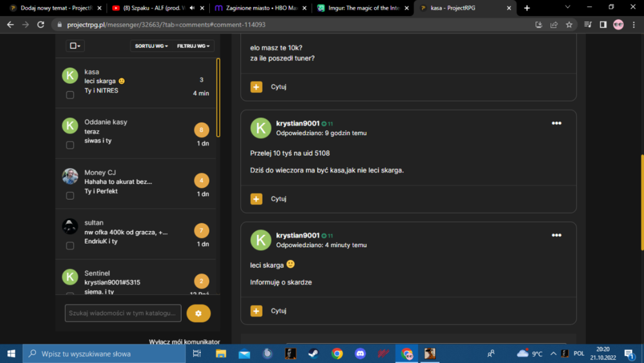The height and width of the screenshot is (363, 644).
Task: Open Discord from the taskbar
Action: click(360, 353)
